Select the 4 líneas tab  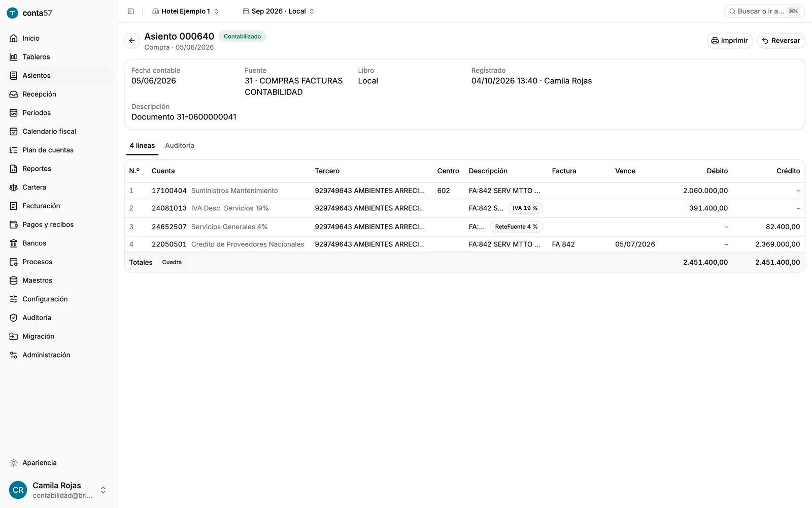coord(142,145)
